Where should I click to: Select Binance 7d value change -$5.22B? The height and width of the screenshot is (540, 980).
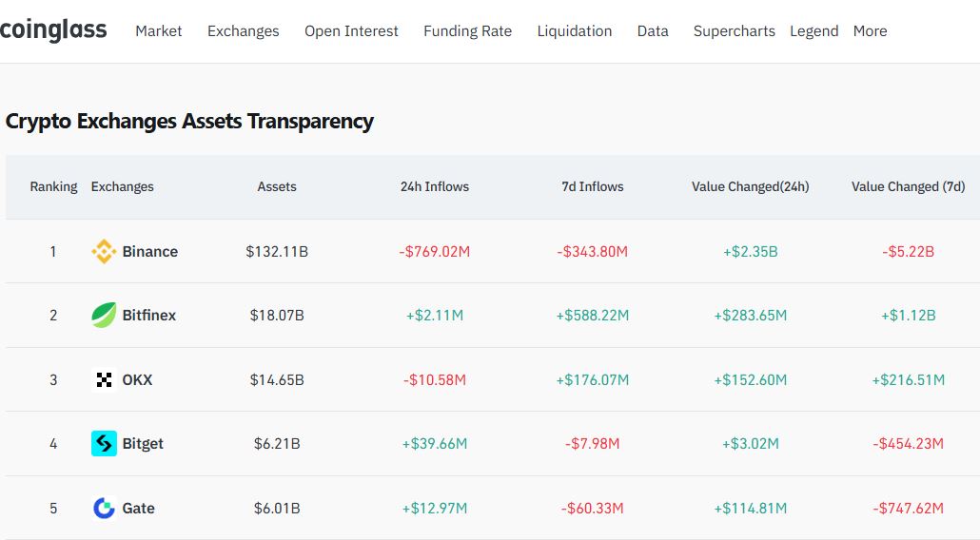pos(908,252)
